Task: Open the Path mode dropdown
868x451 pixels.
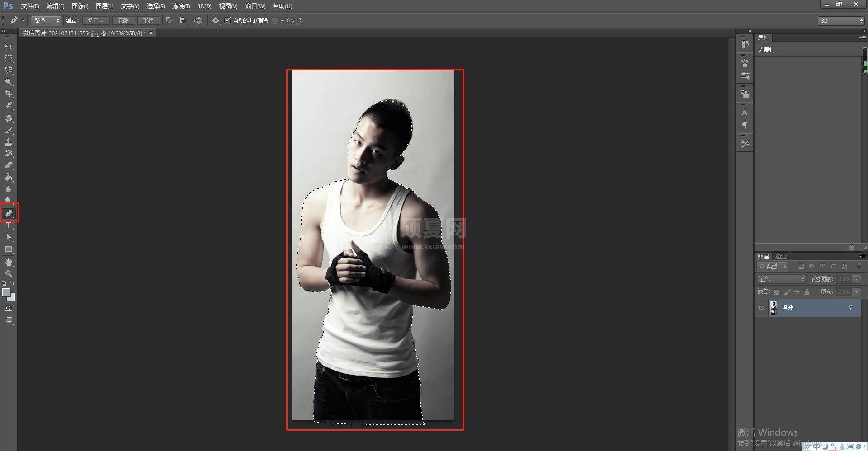Action: (x=46, y=20)
